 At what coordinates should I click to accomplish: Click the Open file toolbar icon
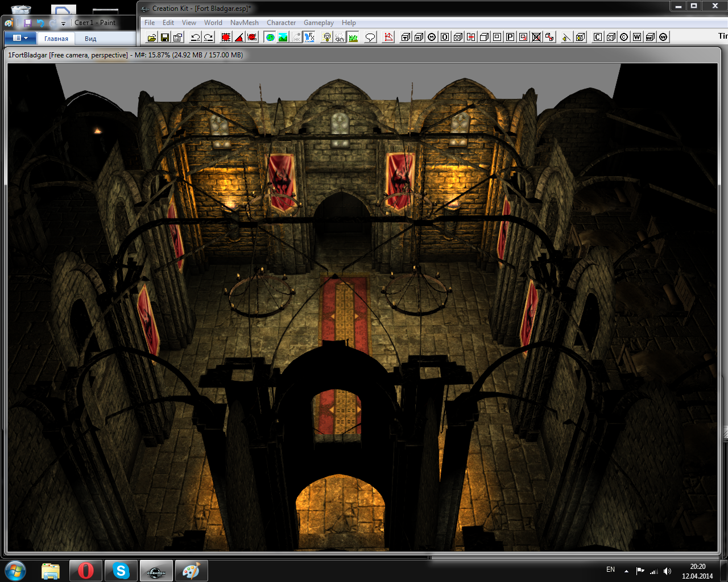pos(151,38)
